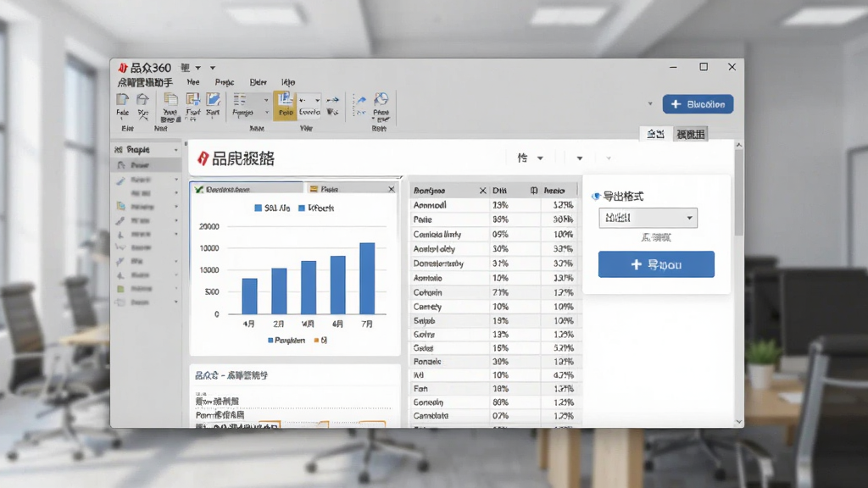
Task: Select the 'Aonmodl' table row
Action: pos(494,205)
